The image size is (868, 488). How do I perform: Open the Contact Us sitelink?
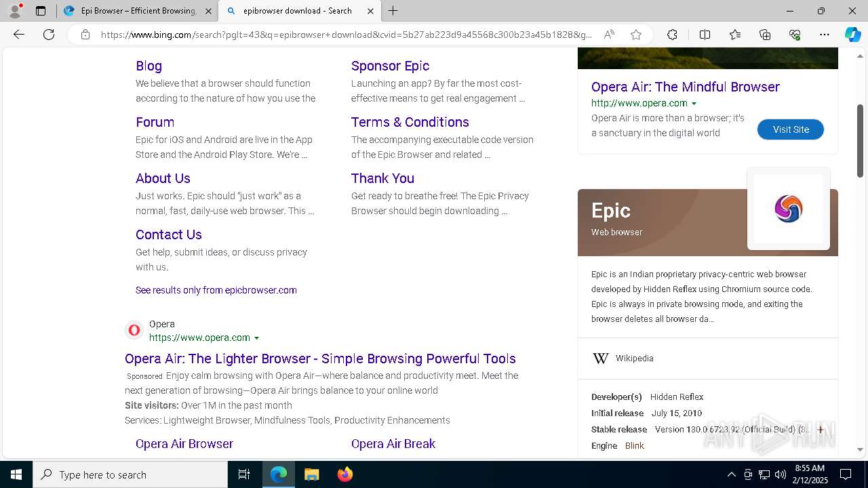click(x=169, y=235)
